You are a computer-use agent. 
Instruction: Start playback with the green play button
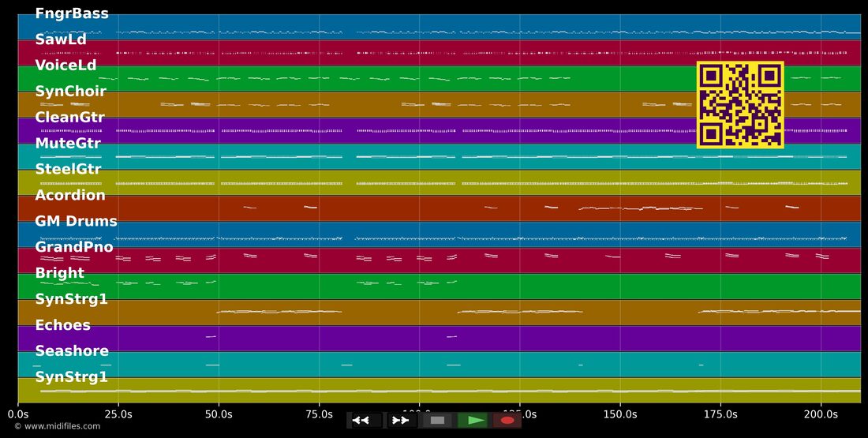[x=473, y=421]
